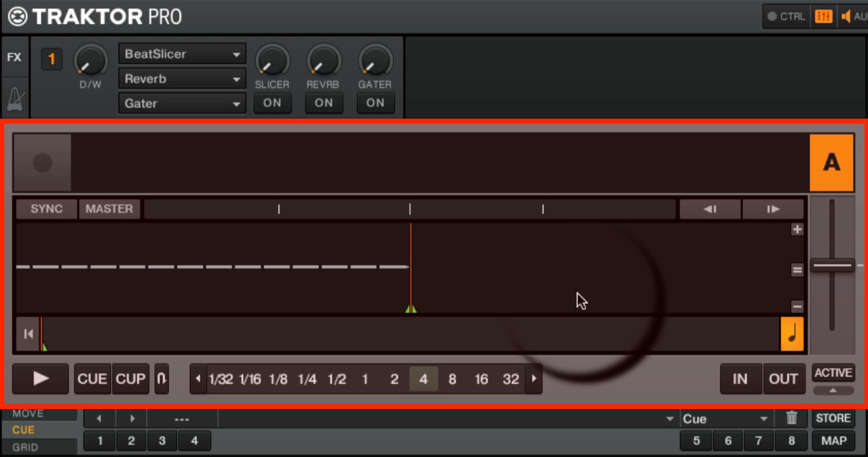868x457 pixels.
Task: Toggle the loop ACTIVE button
Action: (x=833, y=373)
